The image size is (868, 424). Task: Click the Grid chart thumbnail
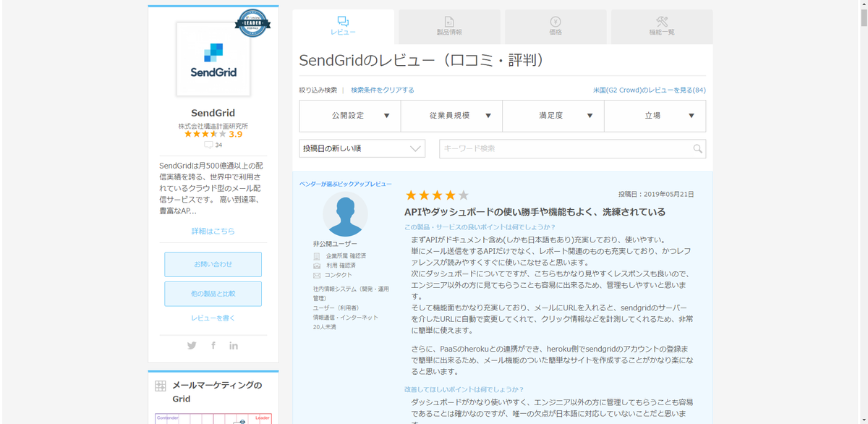(213, 418)
